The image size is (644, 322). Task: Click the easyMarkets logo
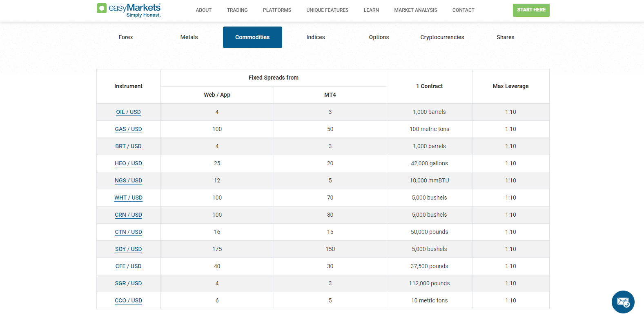point(129,10)
